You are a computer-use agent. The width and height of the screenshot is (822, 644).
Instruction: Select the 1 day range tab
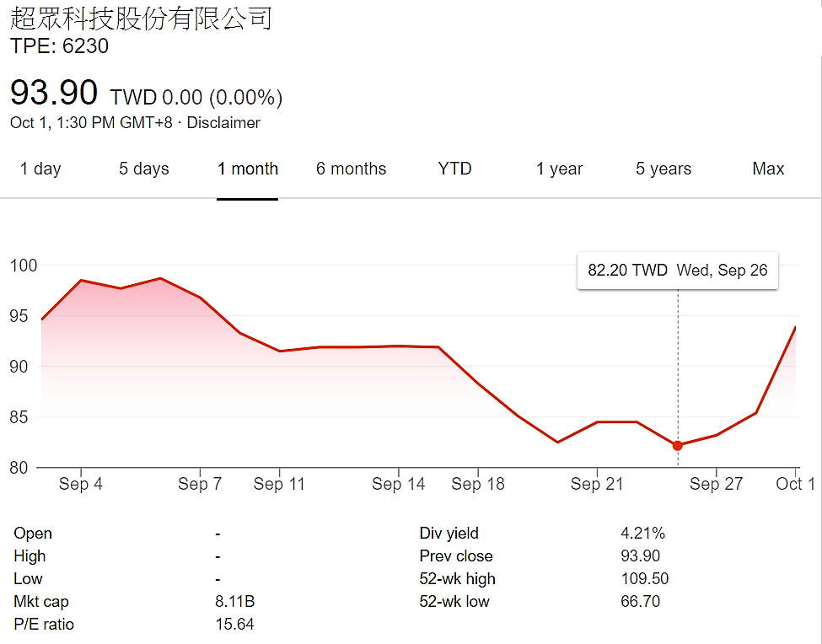pyautogui.click(x=40, y=169)
